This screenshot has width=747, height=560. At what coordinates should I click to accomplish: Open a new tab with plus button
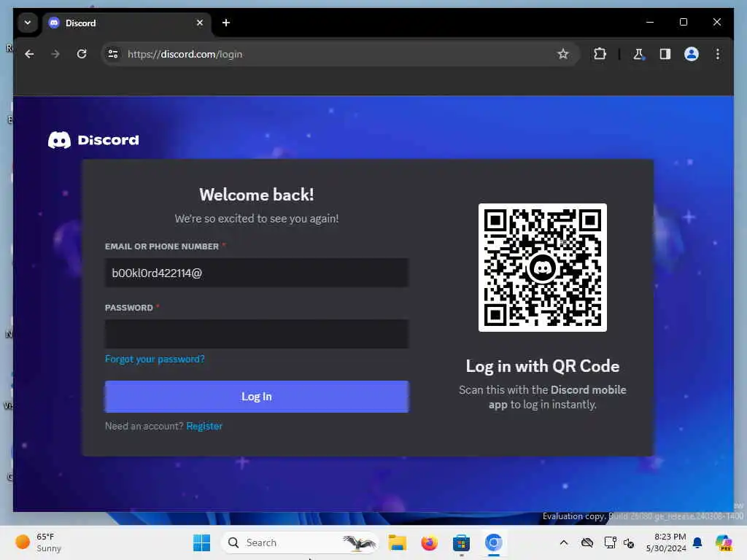226,23
